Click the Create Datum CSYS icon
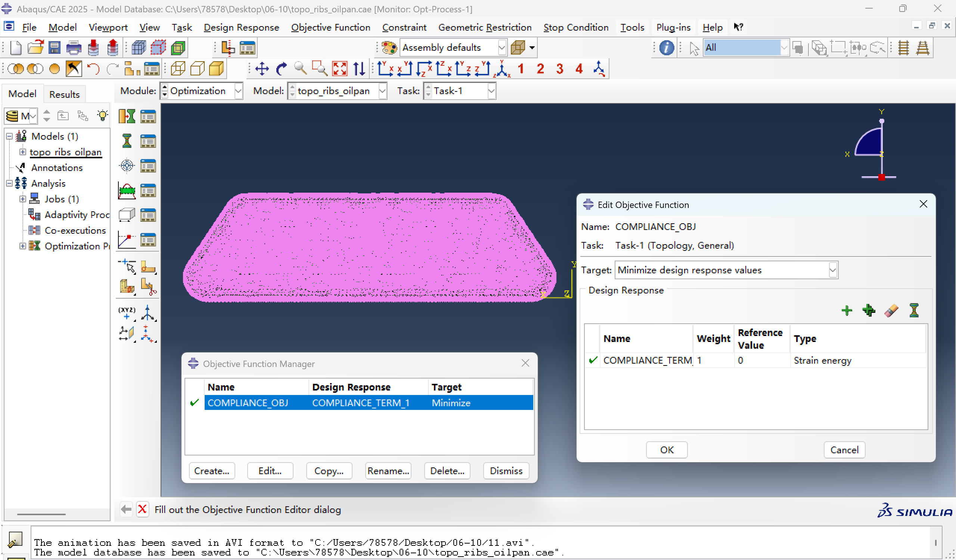Image resolution: width=956 pixels, height=560 pixels. (148, 313)
